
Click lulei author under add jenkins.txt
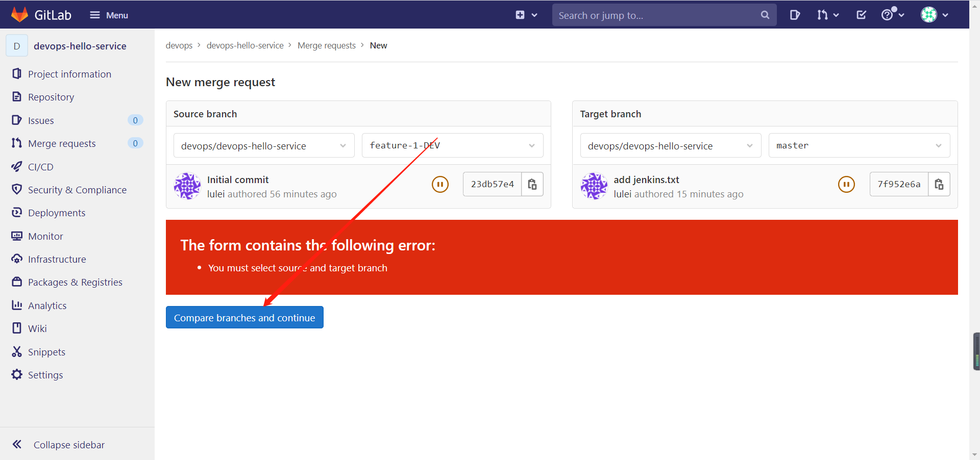[x=623, y=194]
